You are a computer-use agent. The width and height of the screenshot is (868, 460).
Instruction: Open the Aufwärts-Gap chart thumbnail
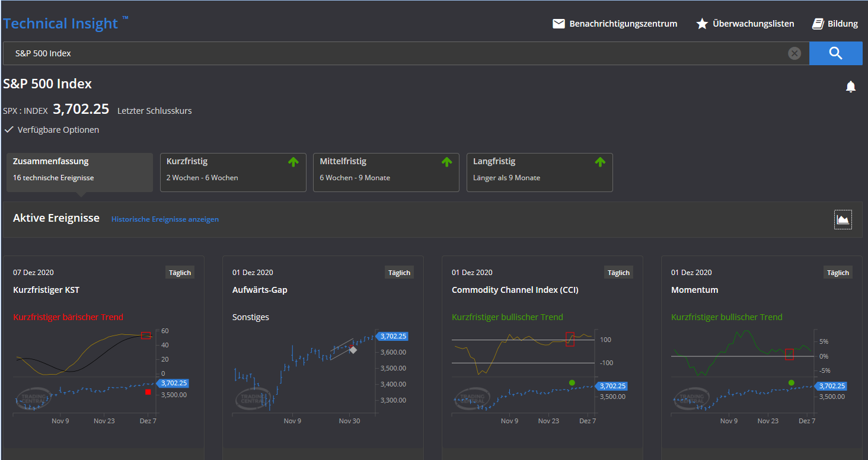[320, 376]
